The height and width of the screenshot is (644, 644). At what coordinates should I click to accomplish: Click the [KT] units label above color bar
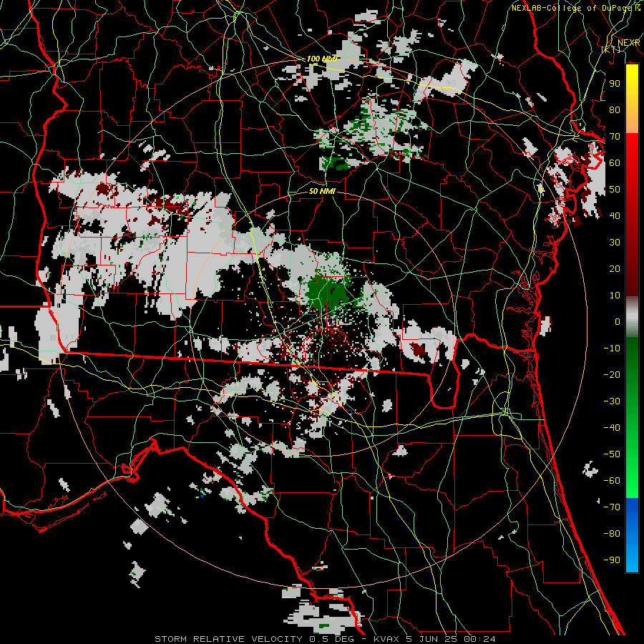[611, 49]
